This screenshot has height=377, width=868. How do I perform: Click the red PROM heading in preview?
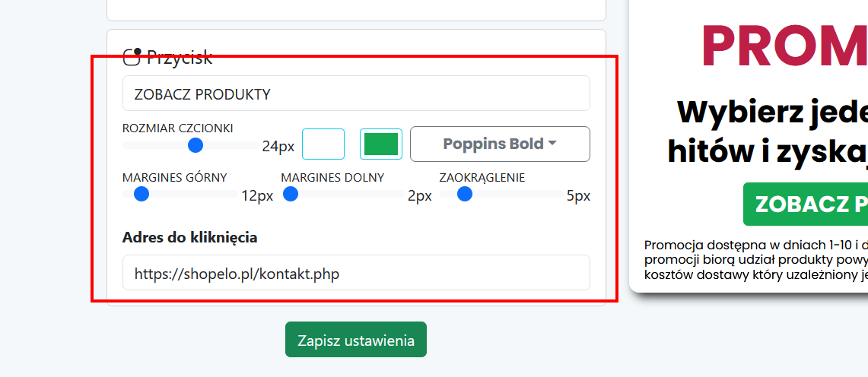(784, 47)
